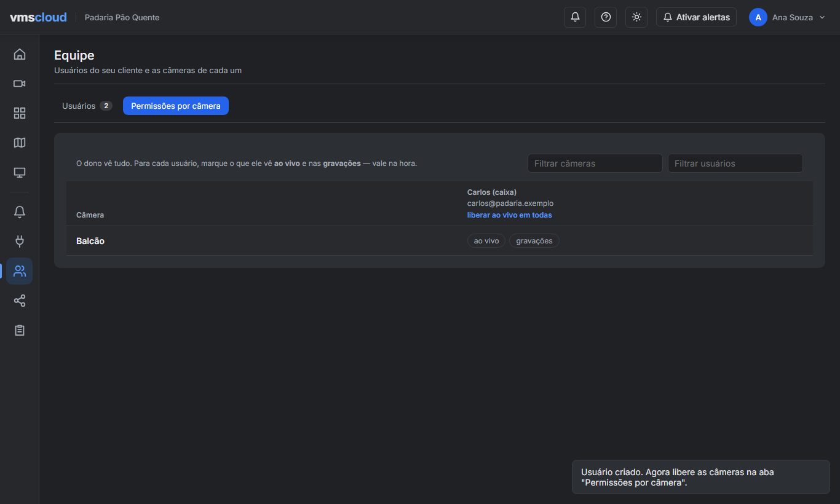The height and width of the screenshot is (504, 840).
Task: Click the vmscloud logo
Action: click(x=38, y=17)
